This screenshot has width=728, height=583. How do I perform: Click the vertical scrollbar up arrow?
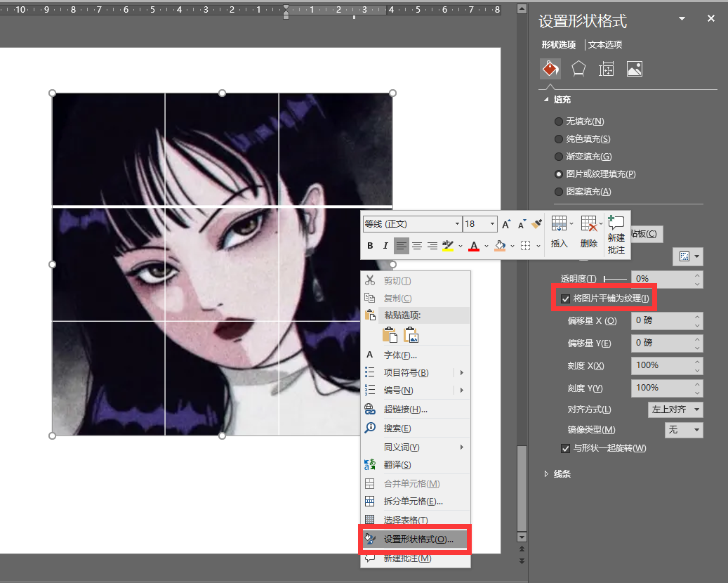pos(522,8)
